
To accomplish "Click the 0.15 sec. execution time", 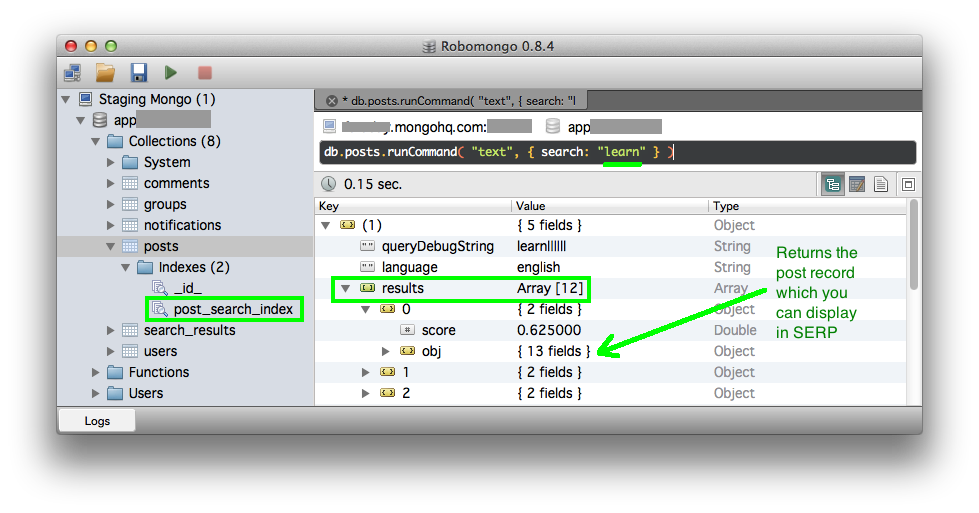I will [x=373, y=185].
